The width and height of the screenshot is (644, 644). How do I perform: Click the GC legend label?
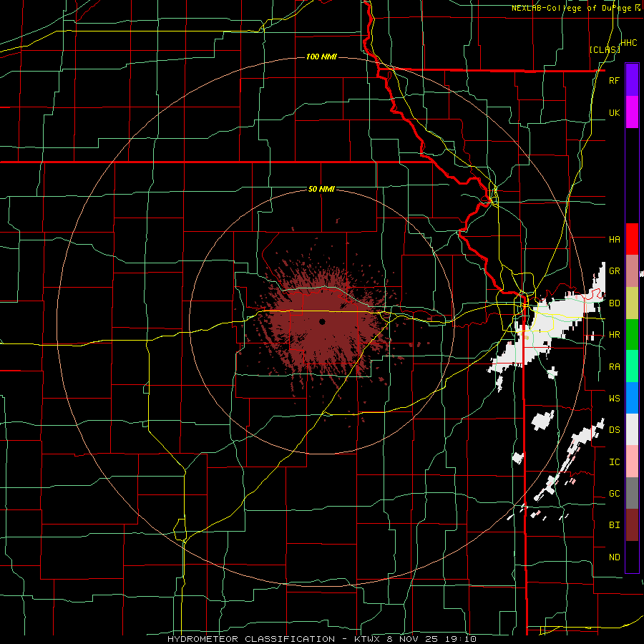point(614,494)
